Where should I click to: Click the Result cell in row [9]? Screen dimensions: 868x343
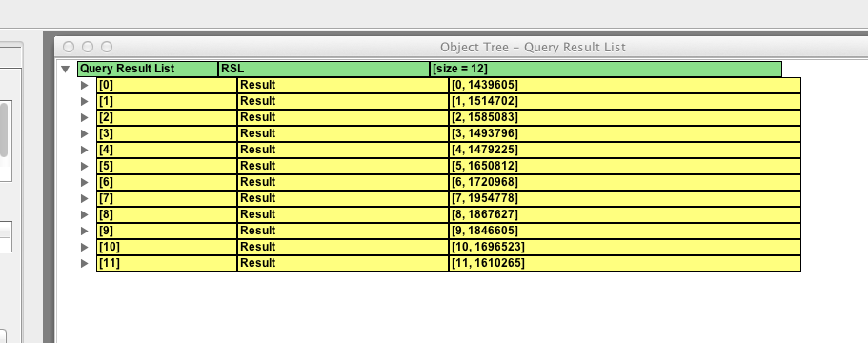343,231
